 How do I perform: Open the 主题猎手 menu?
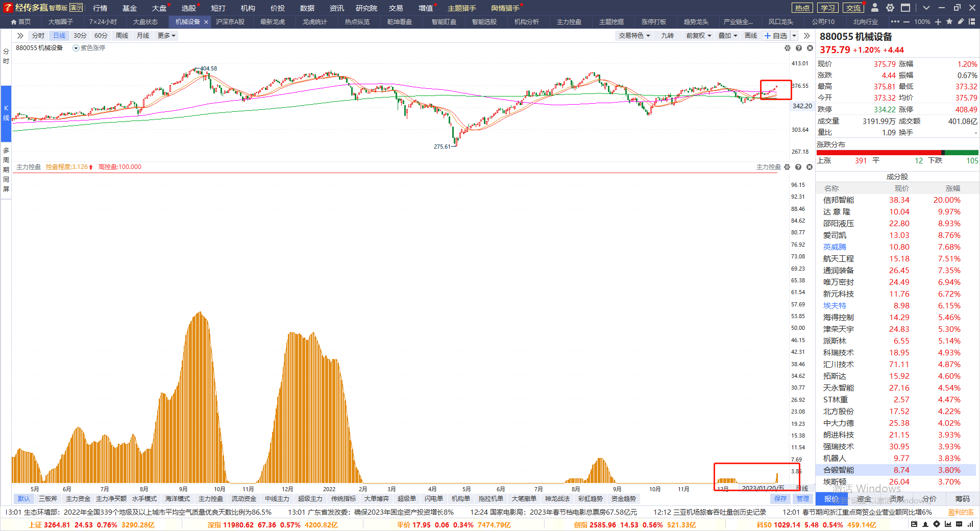point(462,8)
